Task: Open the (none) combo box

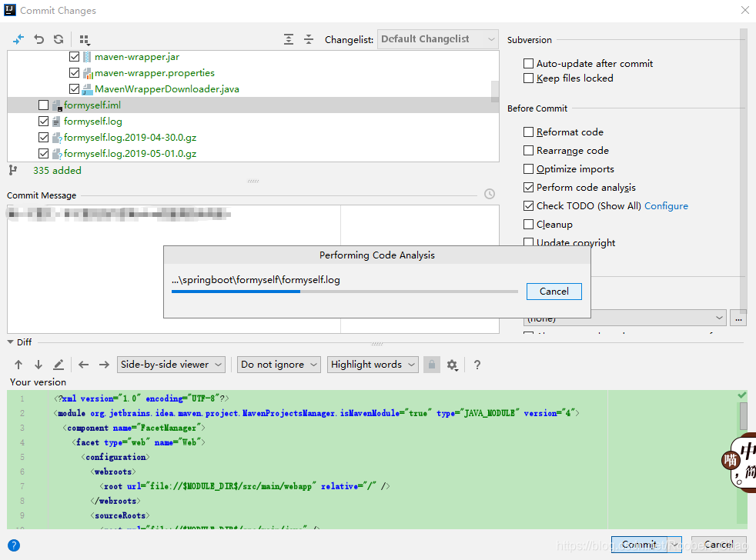Action: 625,318
